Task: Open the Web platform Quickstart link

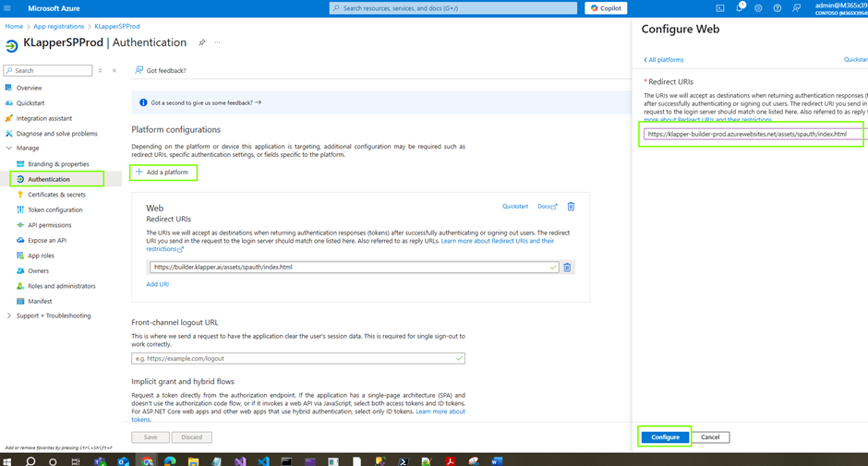Action: (515, 207)
